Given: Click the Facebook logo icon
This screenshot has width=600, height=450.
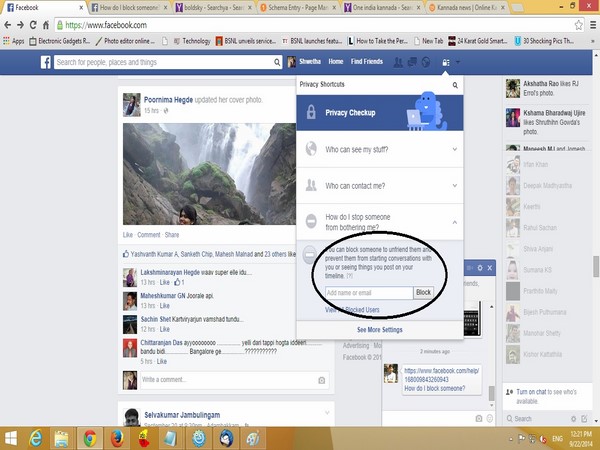Looking at the screenshot, I should (x=45, y=62).
